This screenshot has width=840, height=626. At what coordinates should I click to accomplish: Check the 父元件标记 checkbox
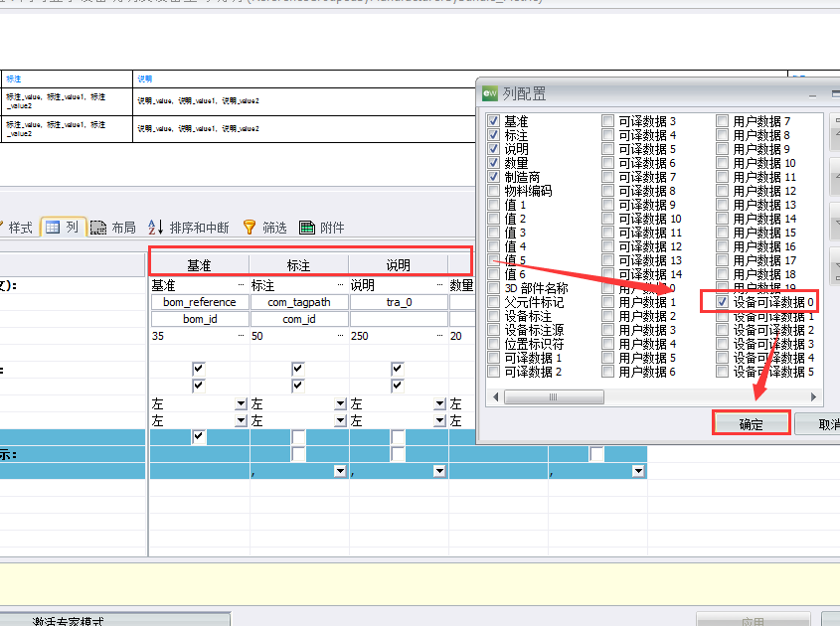[x=493, y=302]
